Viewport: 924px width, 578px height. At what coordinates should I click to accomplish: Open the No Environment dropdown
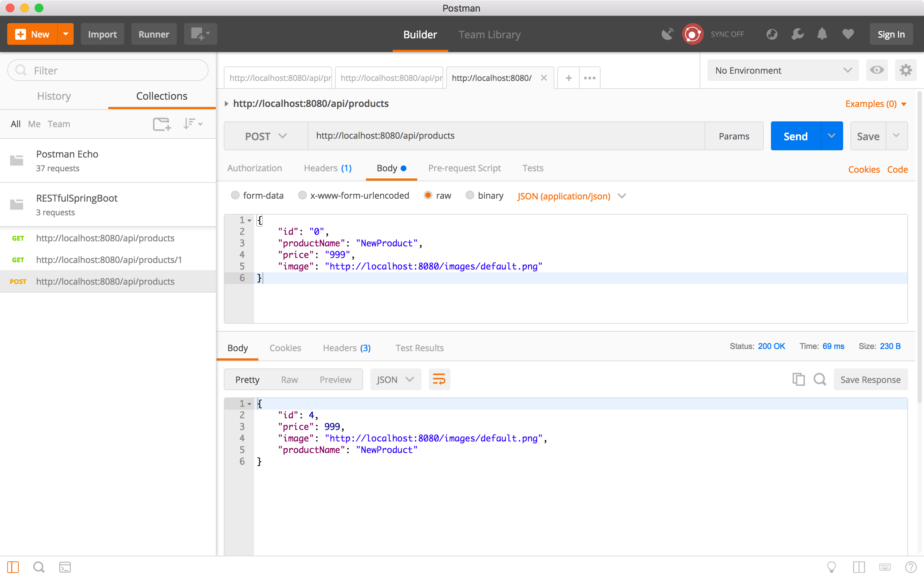(x=783, y=70)
